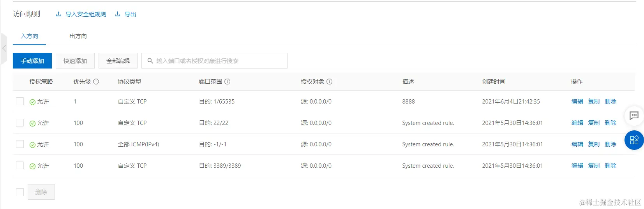Click the 导出 link

(130, 14)
